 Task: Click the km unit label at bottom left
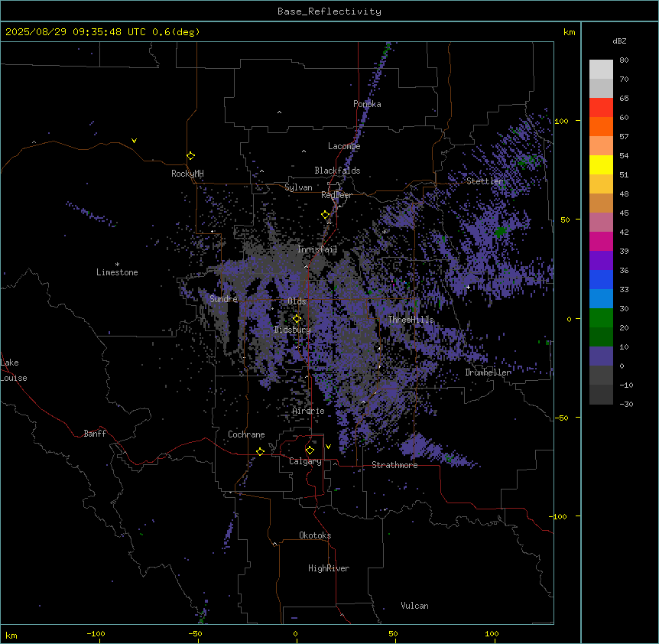tap(11, 636)
